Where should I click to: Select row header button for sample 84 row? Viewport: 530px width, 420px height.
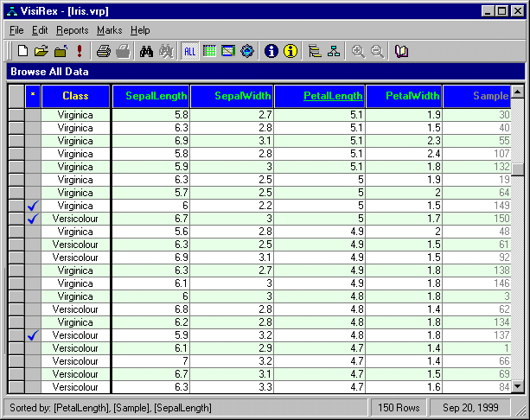(x=16, y=387)
